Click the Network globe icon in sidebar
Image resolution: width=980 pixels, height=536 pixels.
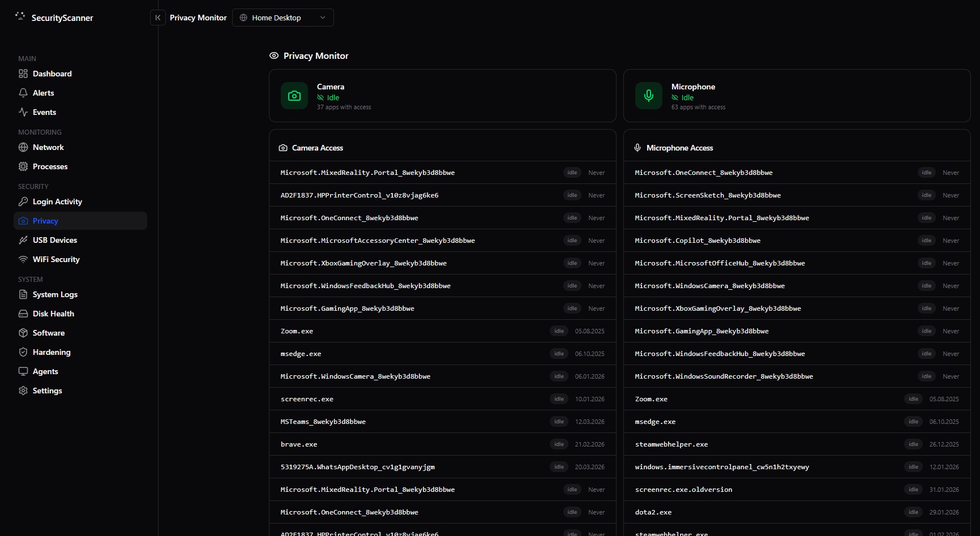(x=23, y=147)
